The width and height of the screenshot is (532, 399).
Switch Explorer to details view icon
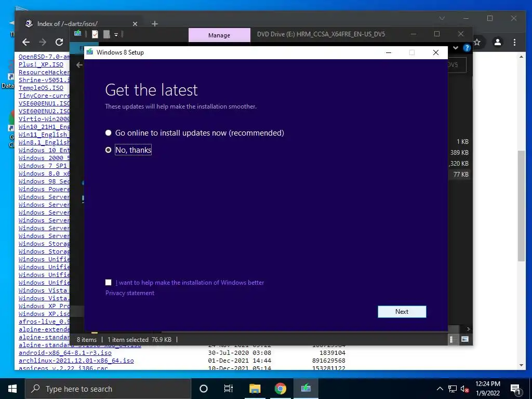[x=451, y=339]
